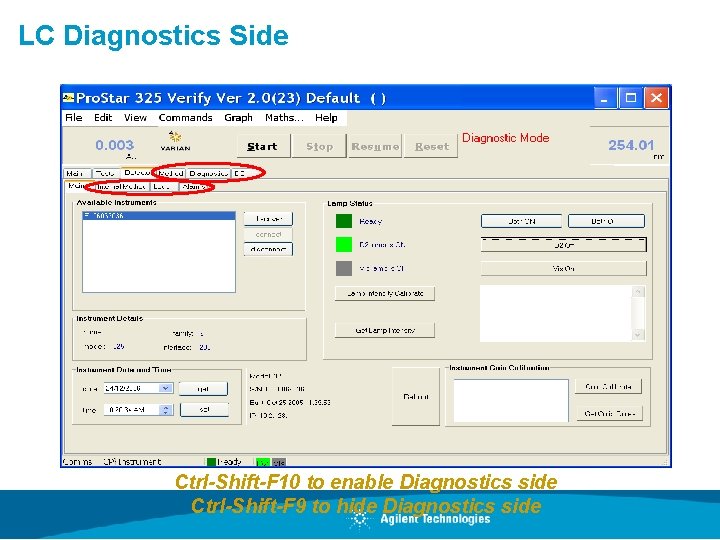Open the instrument date dropdown
Screen dimensions: 720x540
click(166, 388)
